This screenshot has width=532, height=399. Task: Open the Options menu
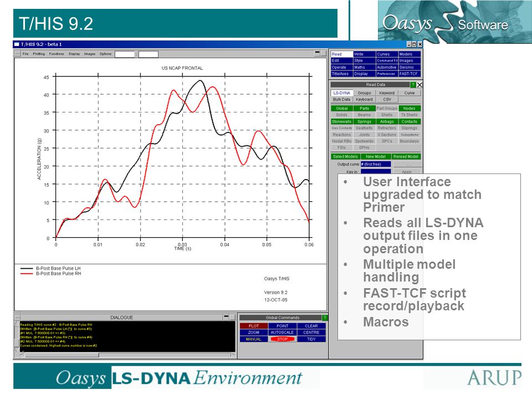point(105,54)
